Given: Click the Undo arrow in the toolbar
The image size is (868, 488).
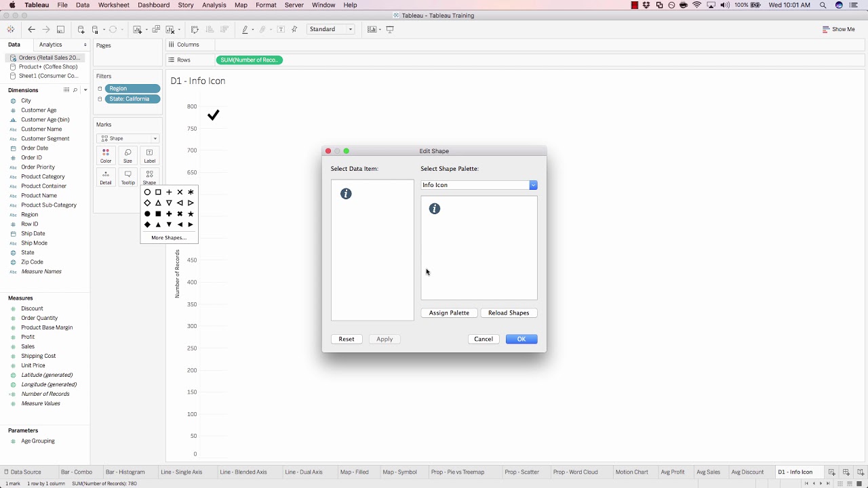Looking at the screenshot, I should pyautogui.click(x=31, y=29).
